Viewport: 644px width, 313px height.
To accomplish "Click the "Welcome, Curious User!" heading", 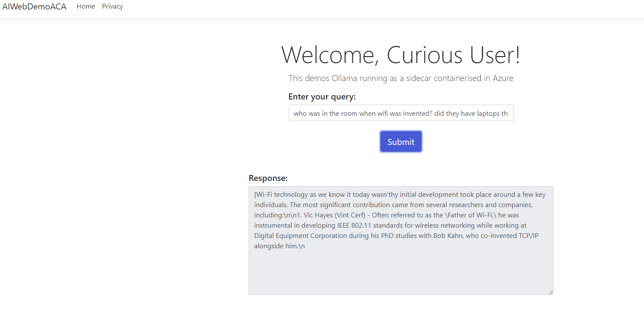I will (401, 55).
